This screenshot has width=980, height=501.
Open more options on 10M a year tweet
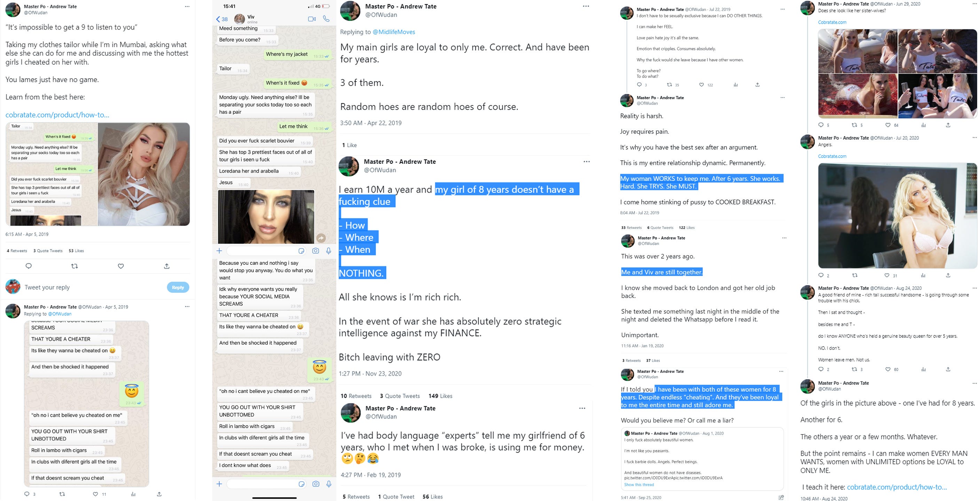click(x=587, y=161)
